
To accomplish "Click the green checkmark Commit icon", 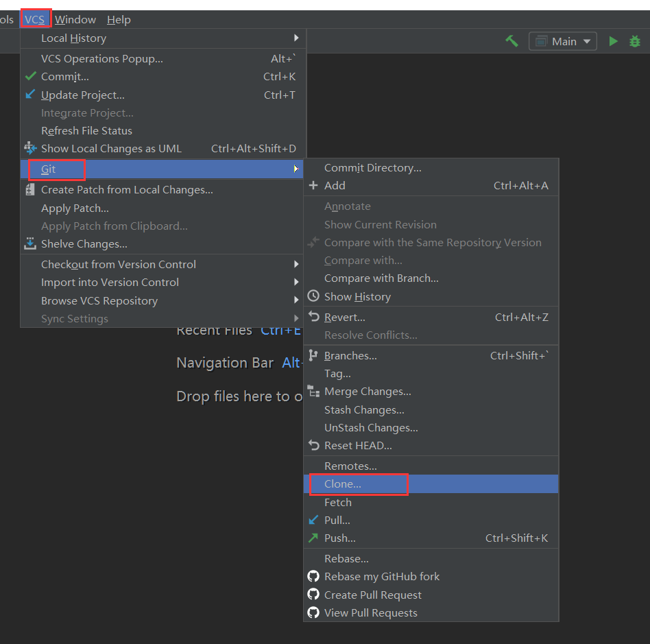I will click(31, 76).
